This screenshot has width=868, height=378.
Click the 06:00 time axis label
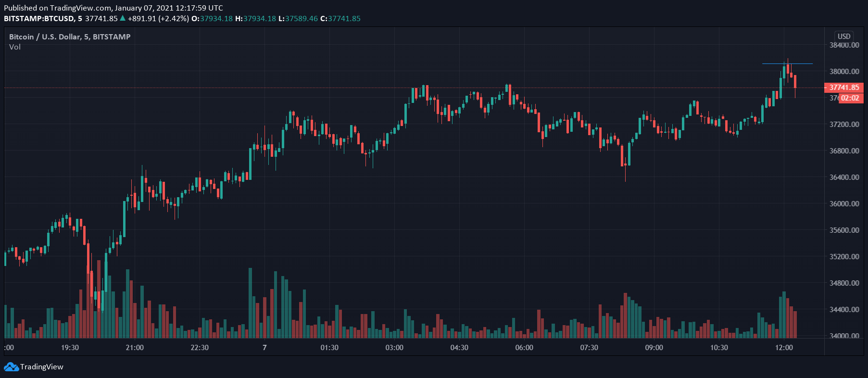[x=524, y=348]
